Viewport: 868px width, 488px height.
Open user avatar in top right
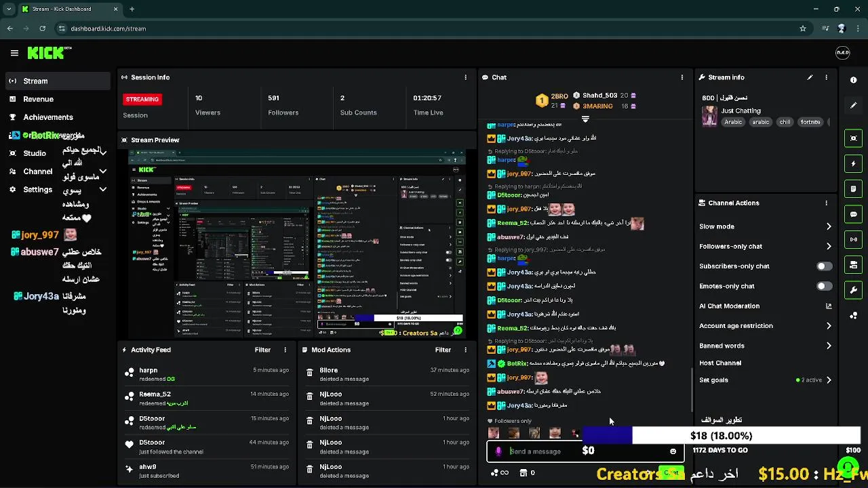click(842, 53)
